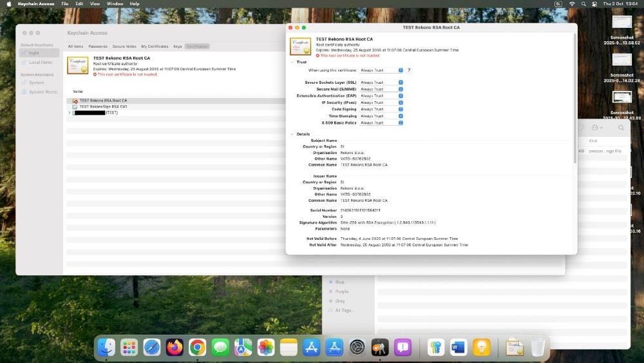Select System keychain in sidebar
The height and width of the screenshot is (363, 644).
39,83
